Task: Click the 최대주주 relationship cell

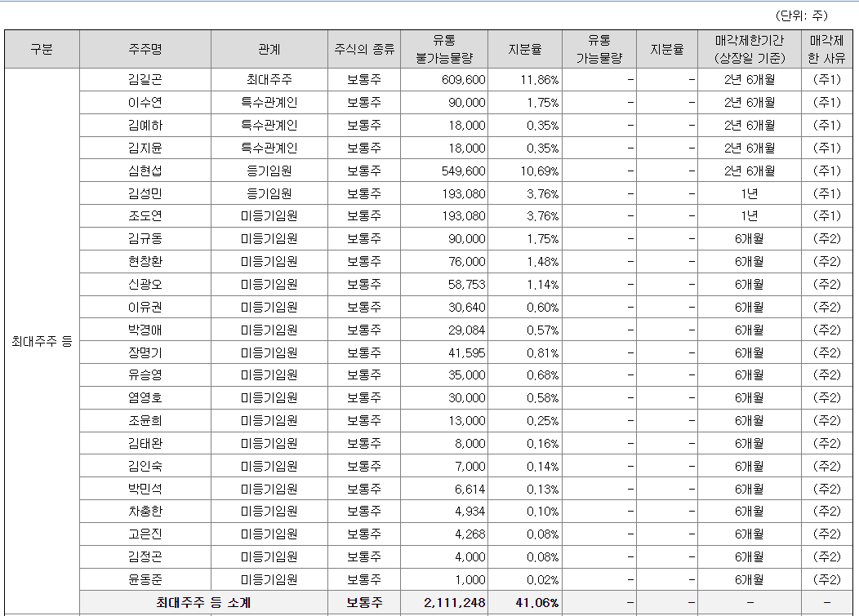Action: click(269, 80)
